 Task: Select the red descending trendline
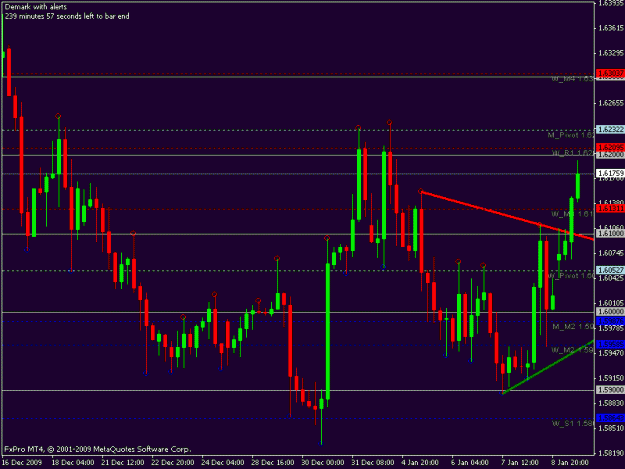[x=507, y=216]
